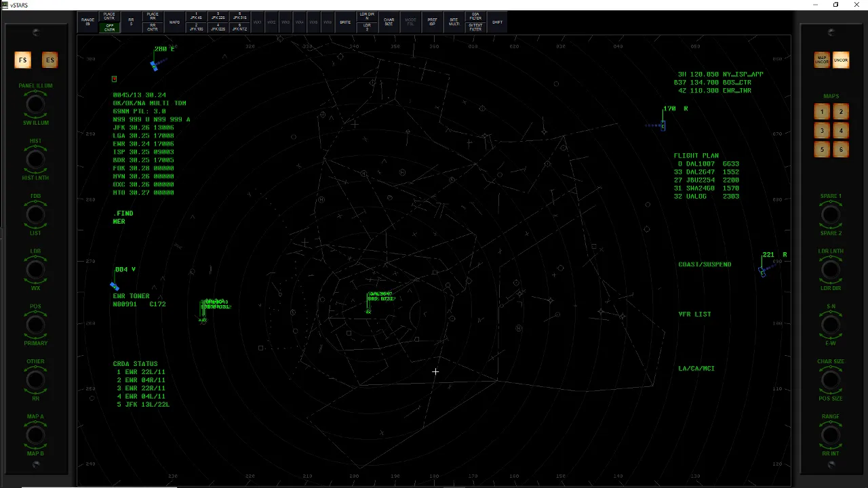Select the 170 R aircraft target

tap(663, 125)
